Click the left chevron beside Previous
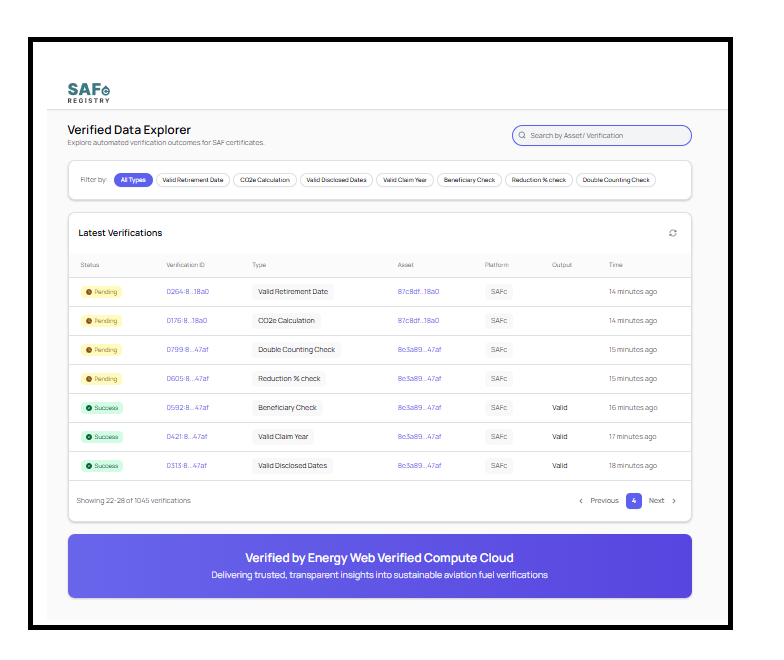This screenshot has height=660, width=784. click(580, 501)
